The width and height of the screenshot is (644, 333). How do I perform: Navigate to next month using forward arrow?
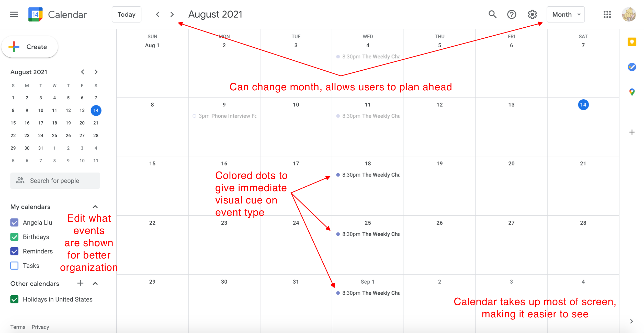click(172, 14)
